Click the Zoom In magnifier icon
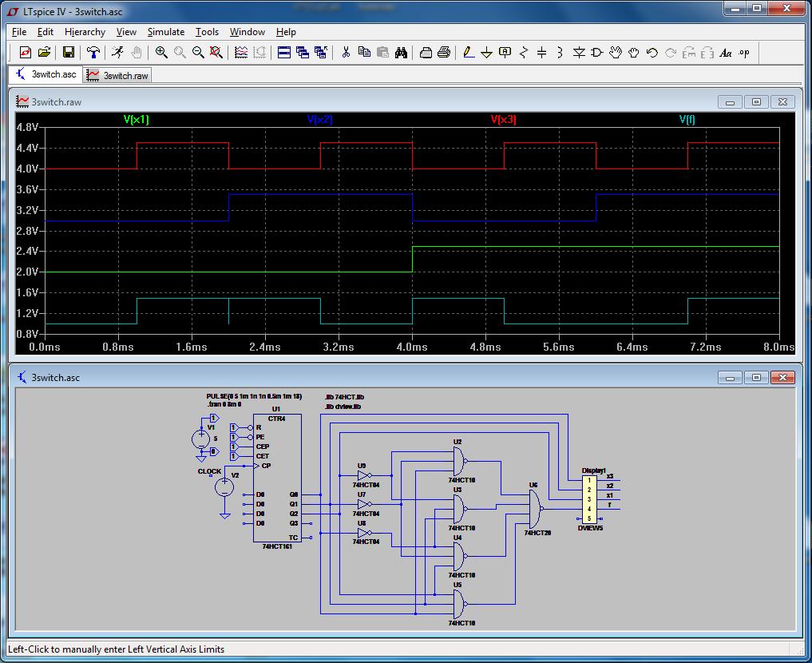The width and height of the screenshot is (812, 663). pos(161,52)
